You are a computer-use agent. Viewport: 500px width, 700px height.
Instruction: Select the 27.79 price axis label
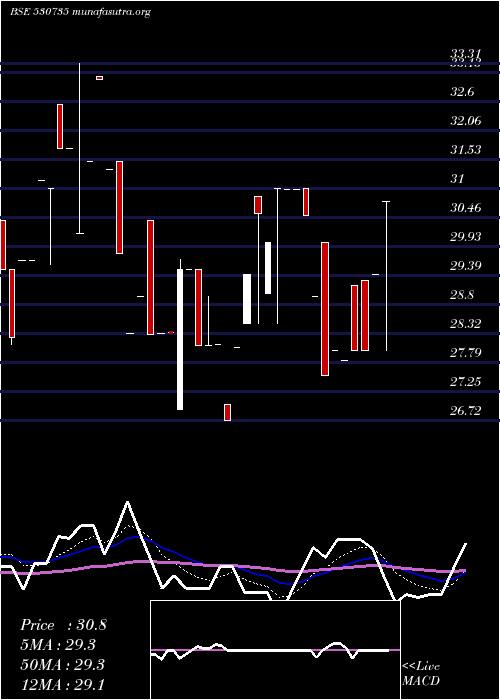click(x=466, y=353)
